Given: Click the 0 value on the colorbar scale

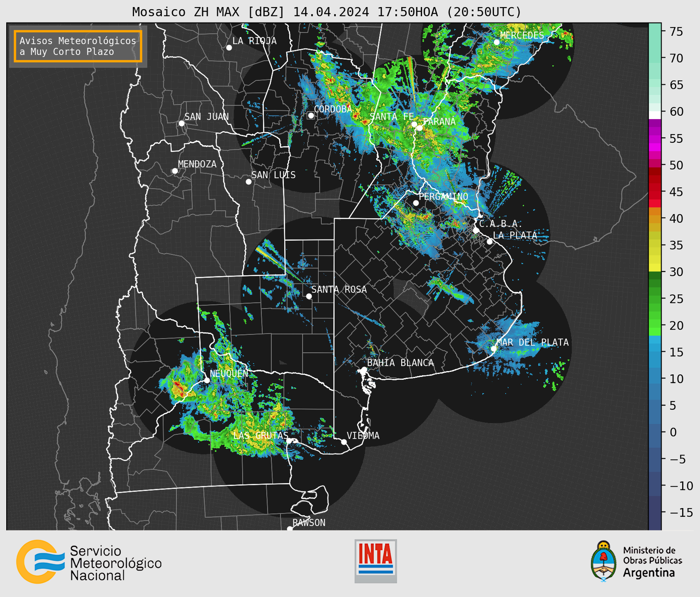Looking at the screenshot, I should click(x=673, y=432).
